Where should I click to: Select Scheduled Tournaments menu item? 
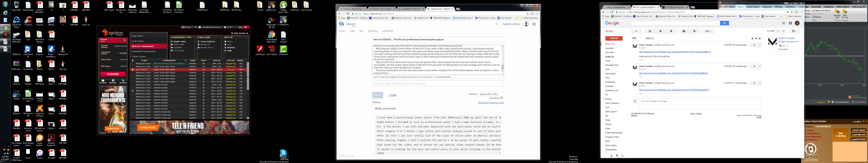[149, 51]
